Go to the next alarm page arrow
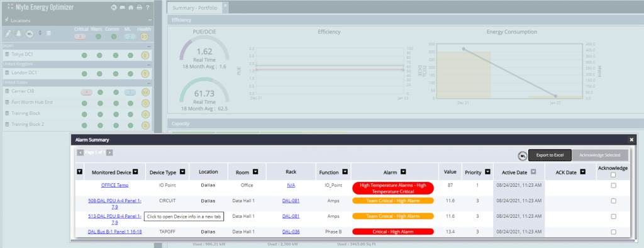Image resolution: width=644 pixels, height=248 pixels. 109,152
